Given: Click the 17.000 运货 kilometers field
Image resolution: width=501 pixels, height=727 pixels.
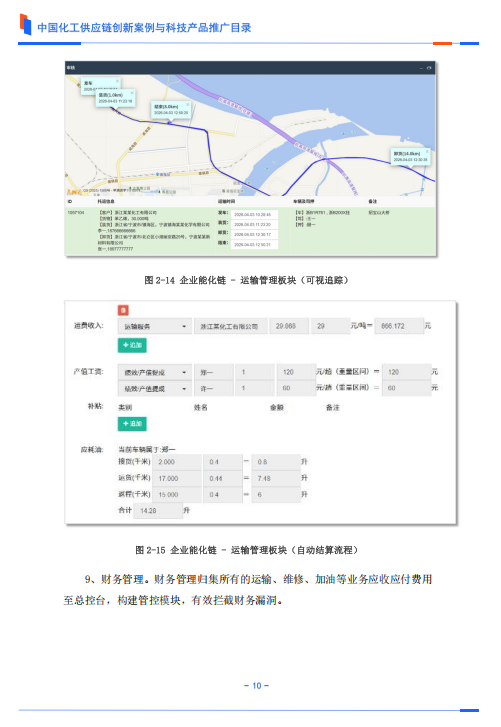Looking at the screenshot, I should click(x=178, y=478).
